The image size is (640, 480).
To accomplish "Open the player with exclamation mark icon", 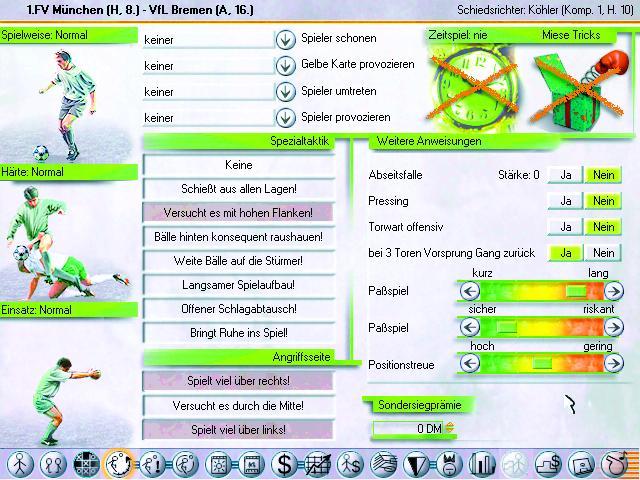I will (153, 464).
